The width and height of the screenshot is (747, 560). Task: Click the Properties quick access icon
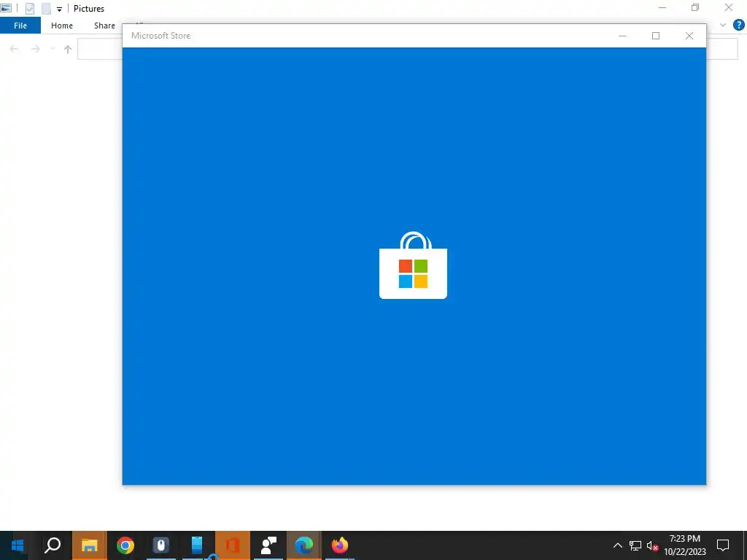(29, 9)
